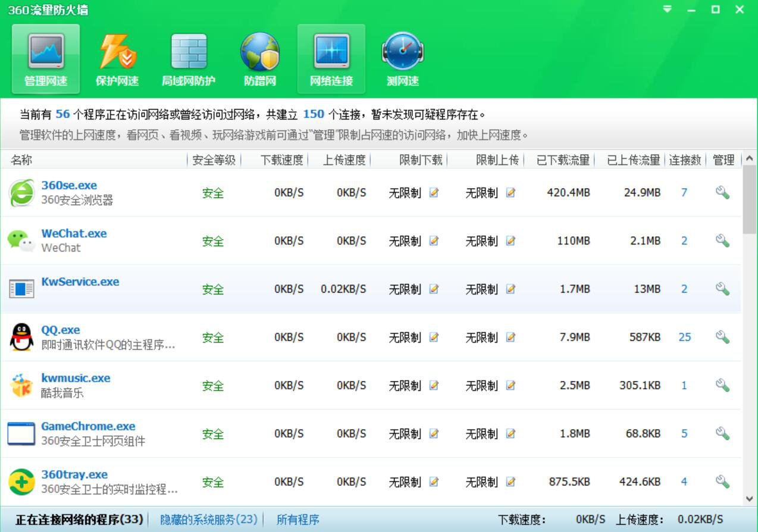
Task: Sort by 下载速度 column header
Action: pyautogui.click(x=281, y=159)
